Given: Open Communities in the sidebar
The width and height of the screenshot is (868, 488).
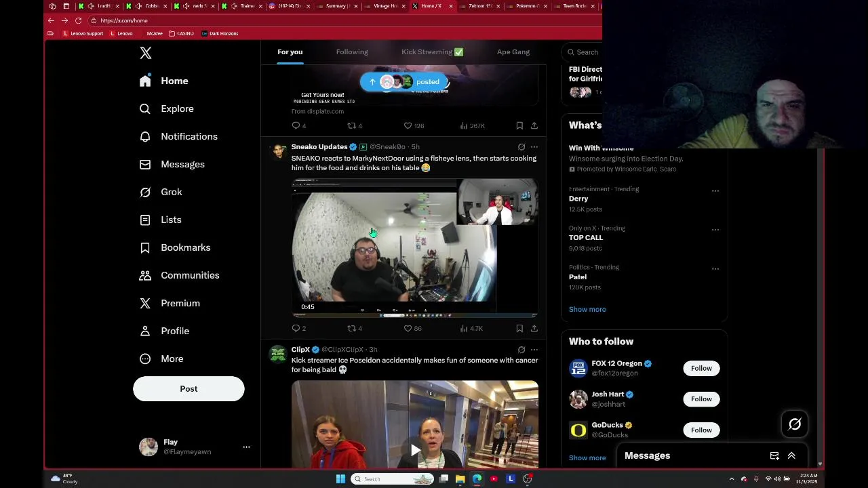Looking at the screenshot, I should (179, 275).
